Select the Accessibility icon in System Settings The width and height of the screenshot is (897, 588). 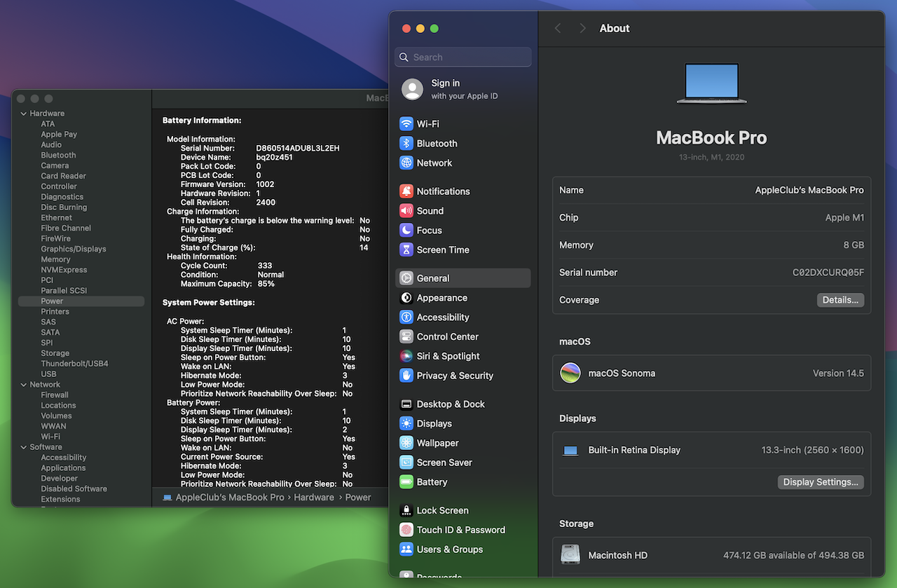click(x=406, y=317)
